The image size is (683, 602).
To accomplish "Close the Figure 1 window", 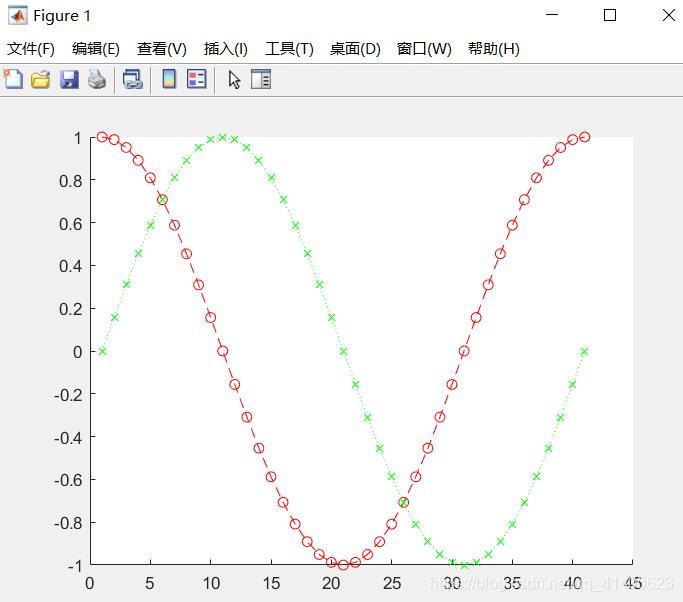I will tap(669, 15).
